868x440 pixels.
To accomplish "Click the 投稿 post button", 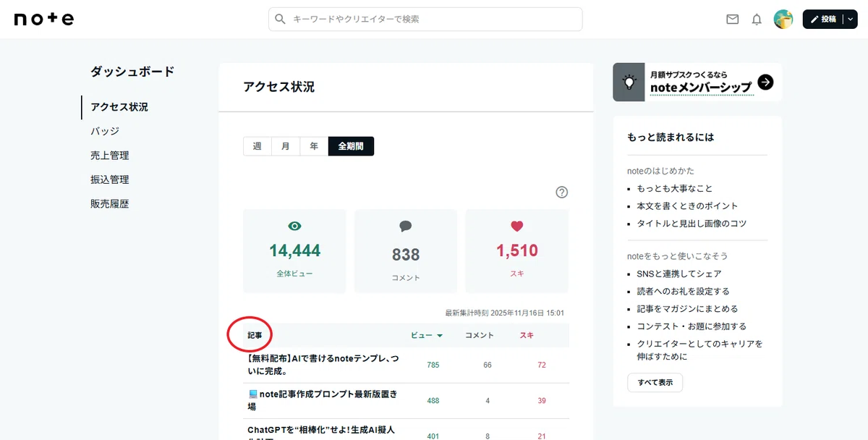I will pos(823,20).
